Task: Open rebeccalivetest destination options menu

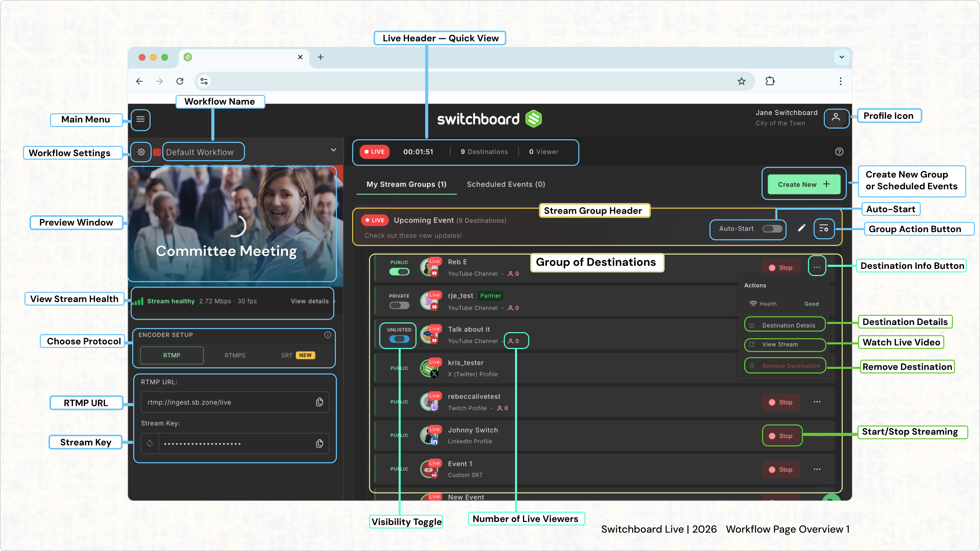Action: pyautogui.click(x=817, y=402)
